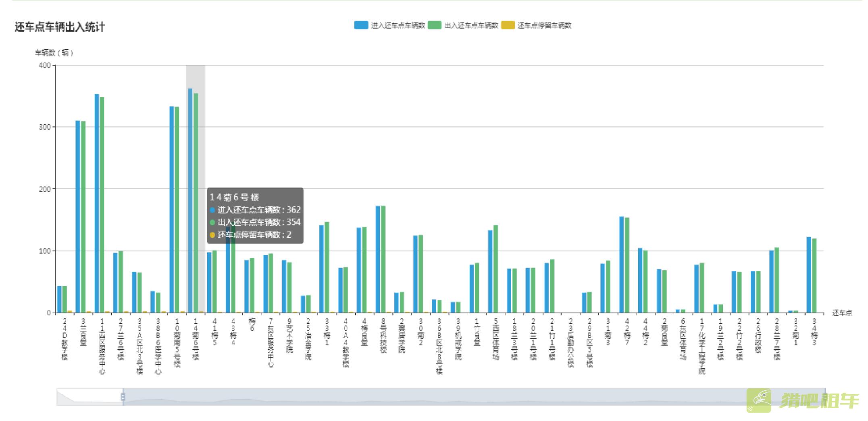This screenshot has width=868, height=421.
Task: Click the x-axis label 25冶金学院
Action: point(308,339)
